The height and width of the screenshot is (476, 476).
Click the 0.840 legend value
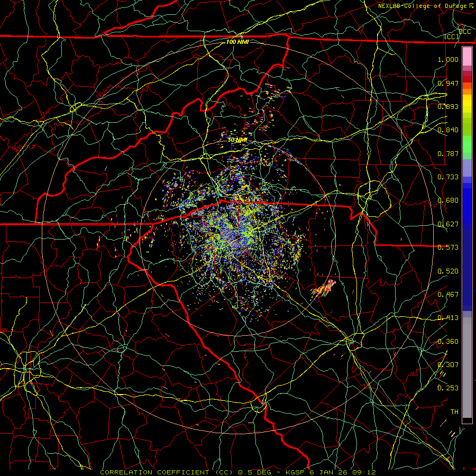[x=448, y=130]
